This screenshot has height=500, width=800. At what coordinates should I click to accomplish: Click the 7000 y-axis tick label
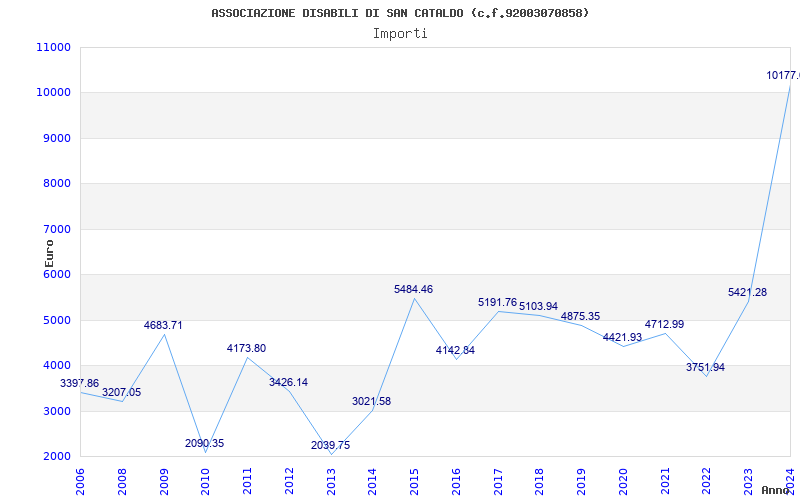(x=56, y=230)
